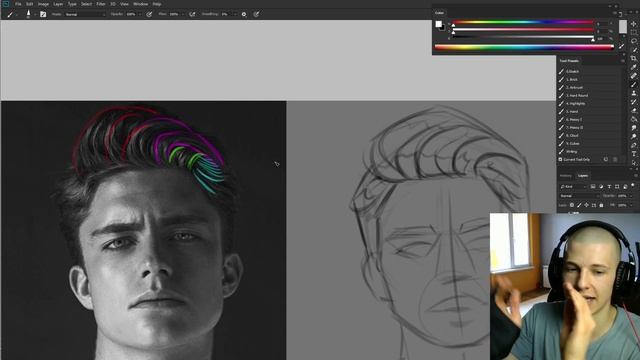The image size is (640, 360).
Task: Toggle lock transparent pixels
Action: tap(572, 205)
